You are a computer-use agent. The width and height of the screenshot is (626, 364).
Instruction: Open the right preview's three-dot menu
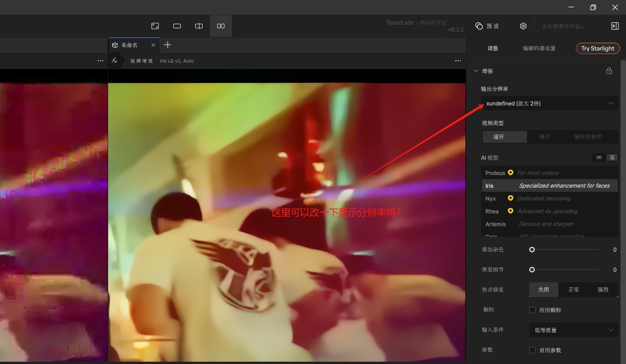pos(458,61)
